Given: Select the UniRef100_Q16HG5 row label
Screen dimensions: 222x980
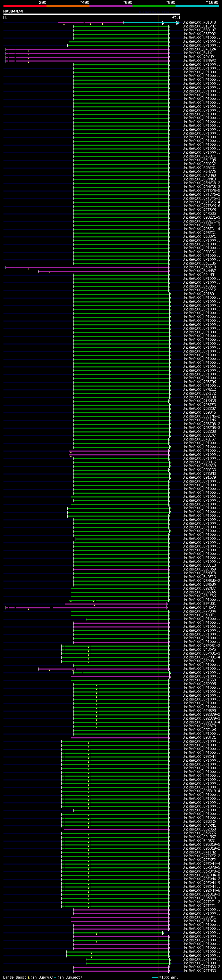Looking at the screenshot, I should click(x=199, y=401).
